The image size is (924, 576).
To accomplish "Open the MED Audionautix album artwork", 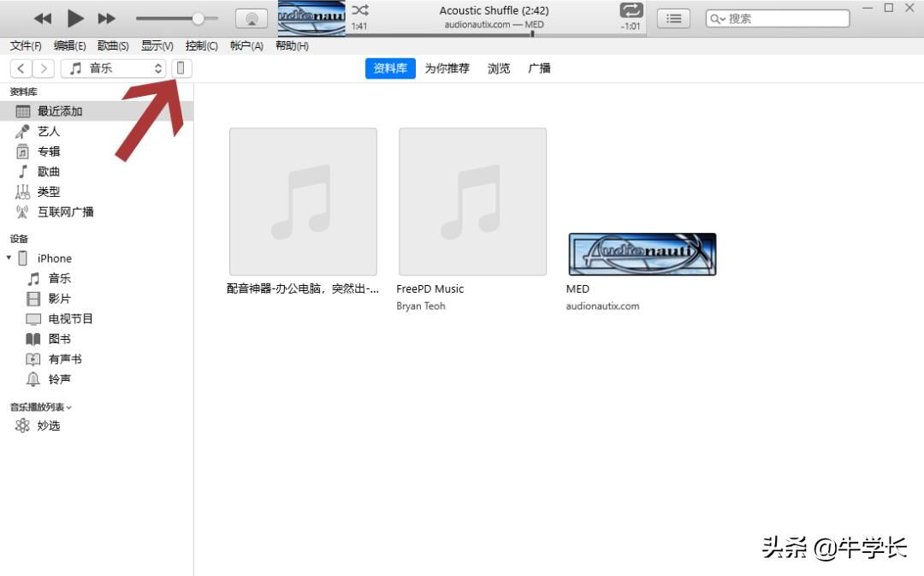I will pos(643,254).
